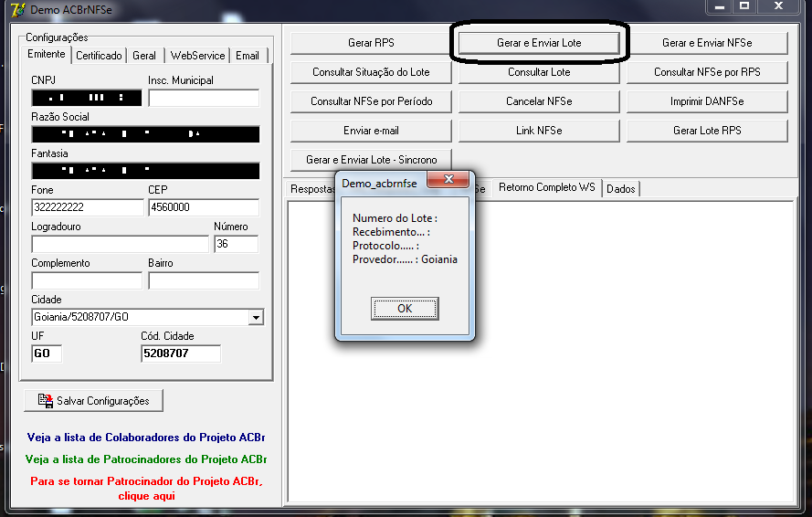Focus the Insc. Municipal field
The height and width of the screenshot is (517, 812).
204,98
